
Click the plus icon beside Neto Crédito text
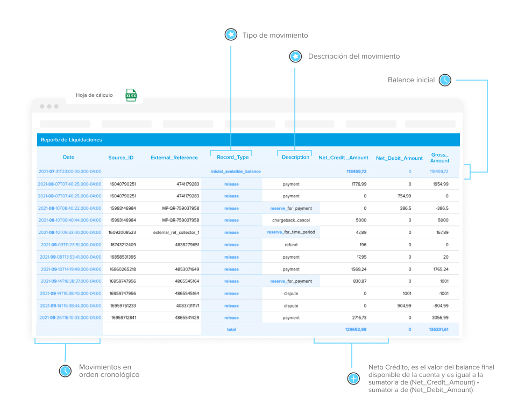pos(353,379)
